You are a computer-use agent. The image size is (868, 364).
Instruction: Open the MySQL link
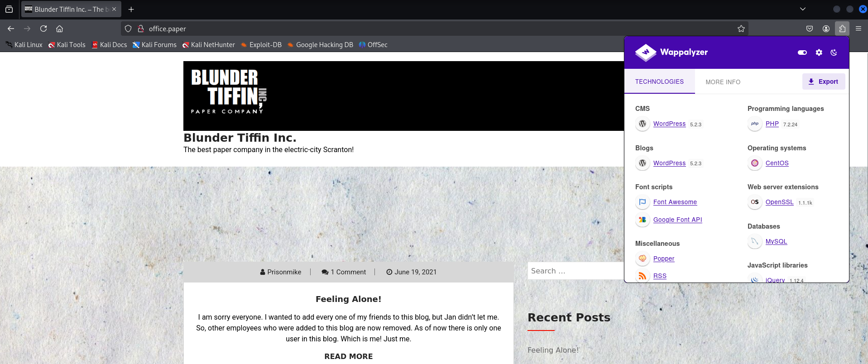click(776, 241)
